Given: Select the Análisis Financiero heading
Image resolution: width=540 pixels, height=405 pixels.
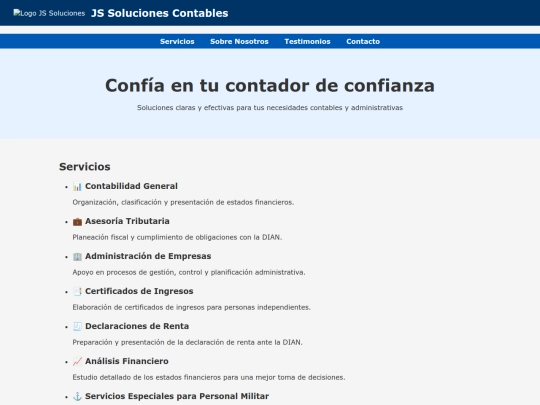Looking at the screenshot, I should pos(127,361).
